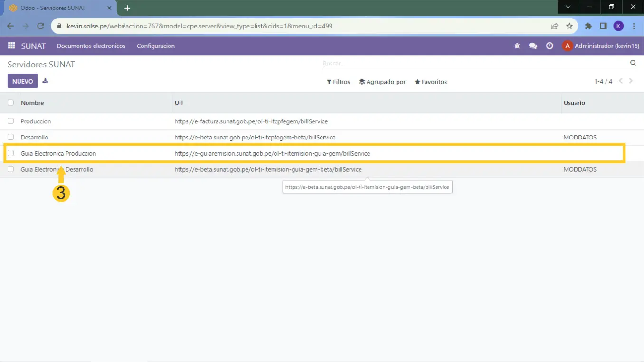Open Documentos electronicos menu

(x=91, y=46)
